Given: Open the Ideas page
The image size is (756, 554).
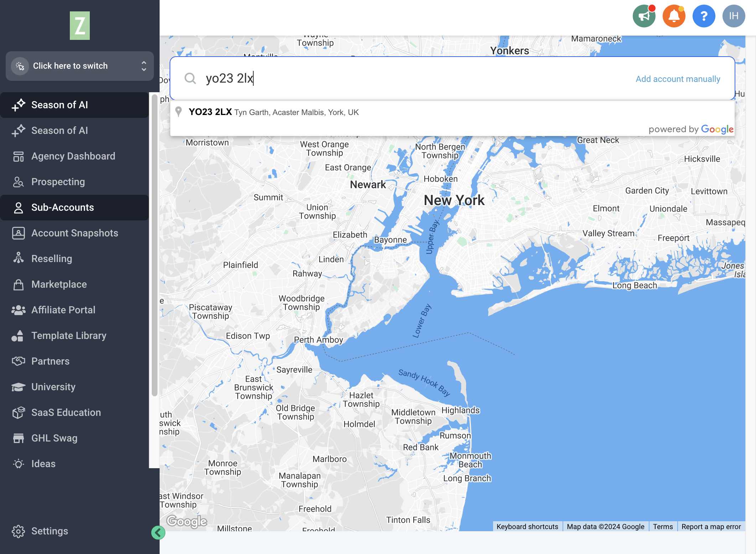Looking at the screenshot, I should click(x=74, y=464).
